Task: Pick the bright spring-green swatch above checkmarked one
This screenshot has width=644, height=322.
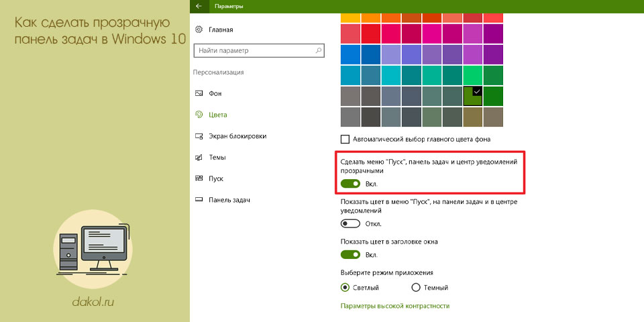Action: coord(473,75)
